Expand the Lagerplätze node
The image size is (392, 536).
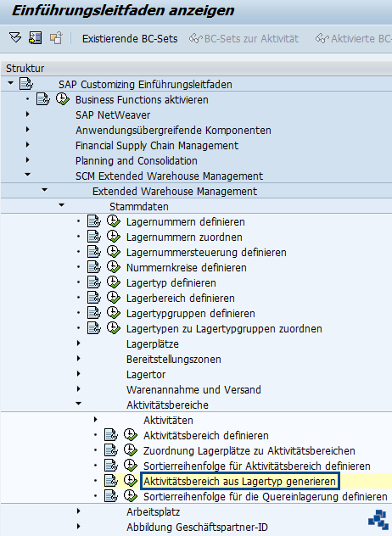[79, 343]
